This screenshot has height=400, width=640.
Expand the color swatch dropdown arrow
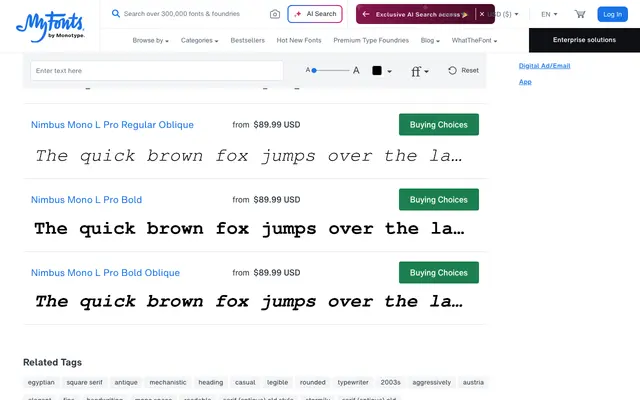[x=389, y=71]
